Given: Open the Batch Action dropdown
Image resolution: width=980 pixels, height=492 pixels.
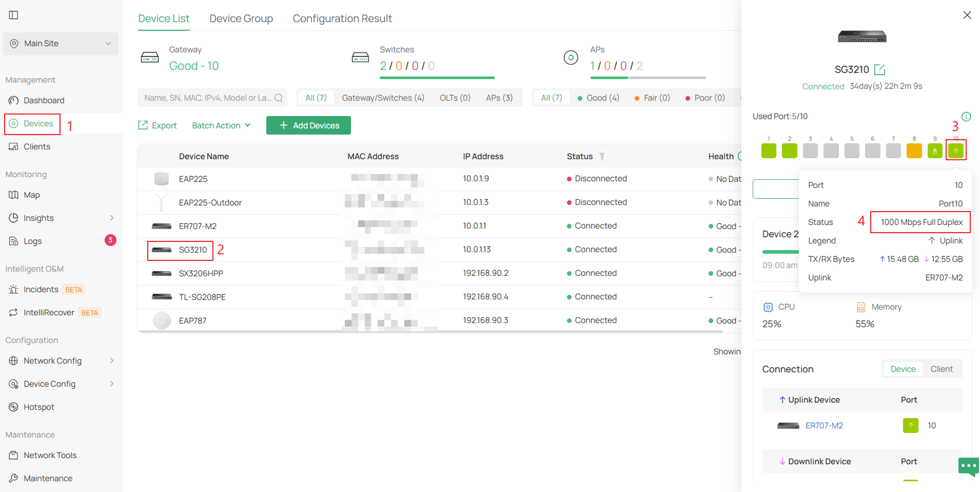Looking at the screenshot, I should 221,125.
